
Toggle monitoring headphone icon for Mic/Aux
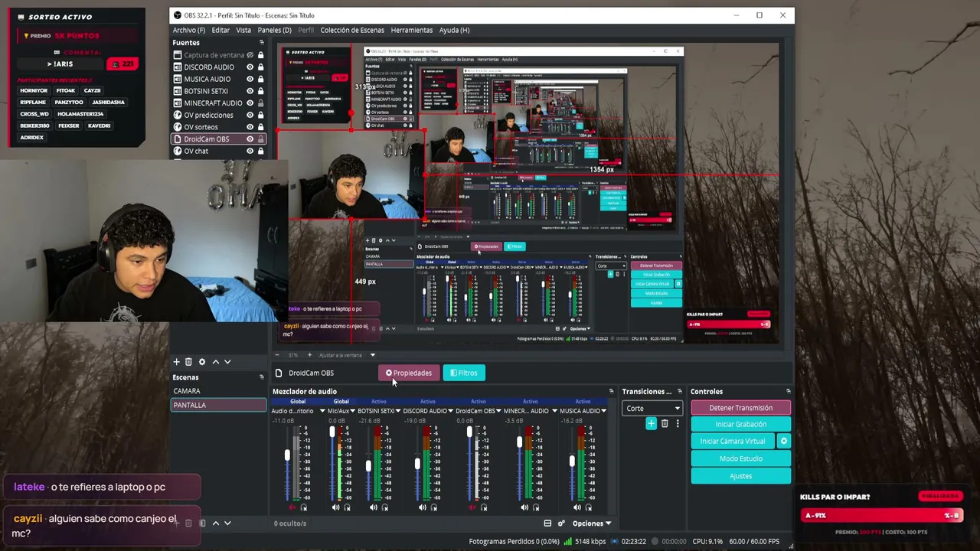(x=347, y=507)
